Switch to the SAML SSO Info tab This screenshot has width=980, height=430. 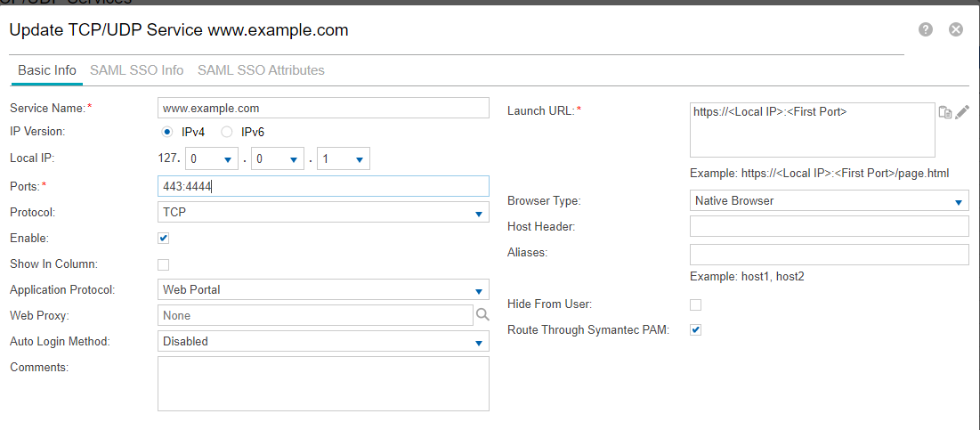point(137,70)
